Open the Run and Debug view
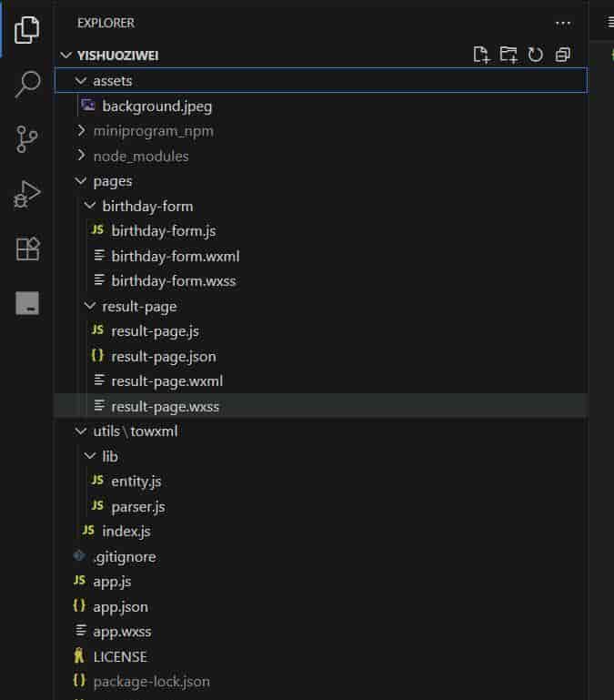The height and width of the screenshot is (700, 614). click(26, 194)
